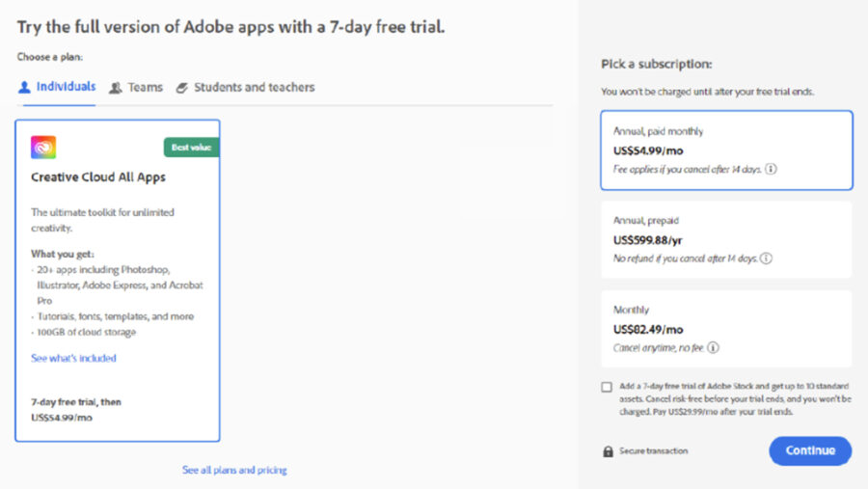
Task: Open the Students and teachers tab
Action: (245, 87)
